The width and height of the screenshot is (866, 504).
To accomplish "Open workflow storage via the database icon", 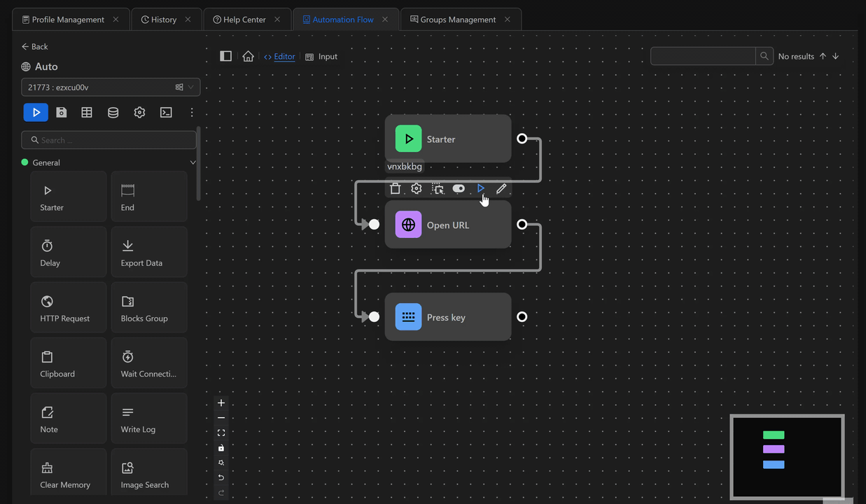I will click(x=113, y=112).
